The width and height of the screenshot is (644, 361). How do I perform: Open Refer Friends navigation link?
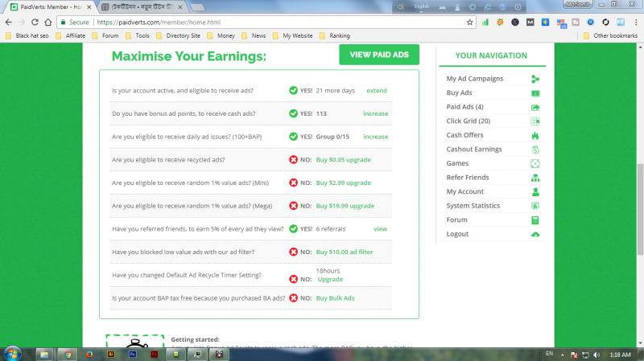click(x=468, y=178)
